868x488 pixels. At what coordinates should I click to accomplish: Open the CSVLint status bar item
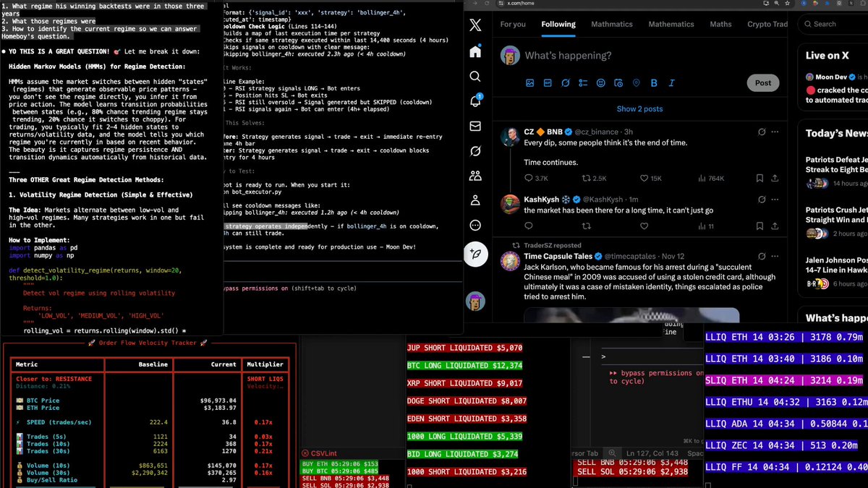pos(320,453)
